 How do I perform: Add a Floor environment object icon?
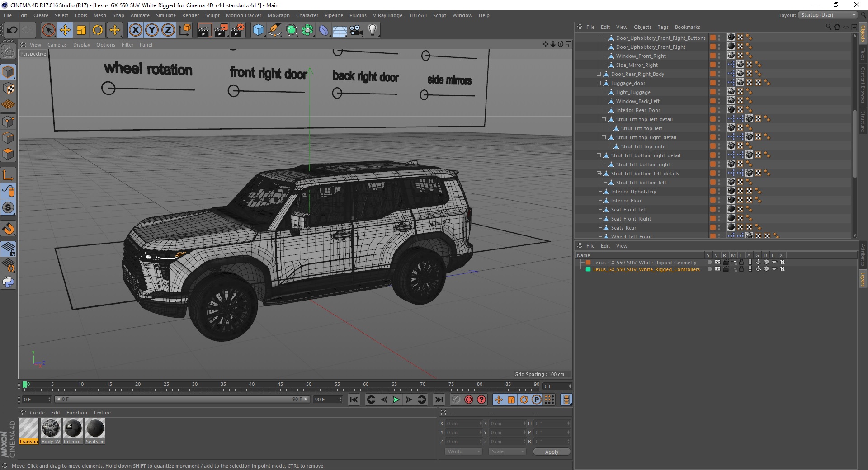(x=340, y=30)
